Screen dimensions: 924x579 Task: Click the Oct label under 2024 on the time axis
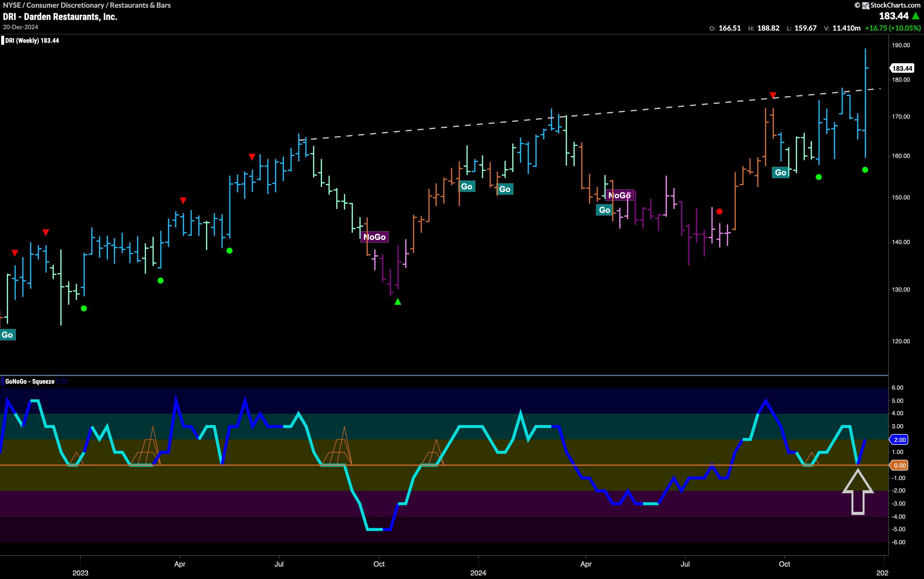coord(784,564)
